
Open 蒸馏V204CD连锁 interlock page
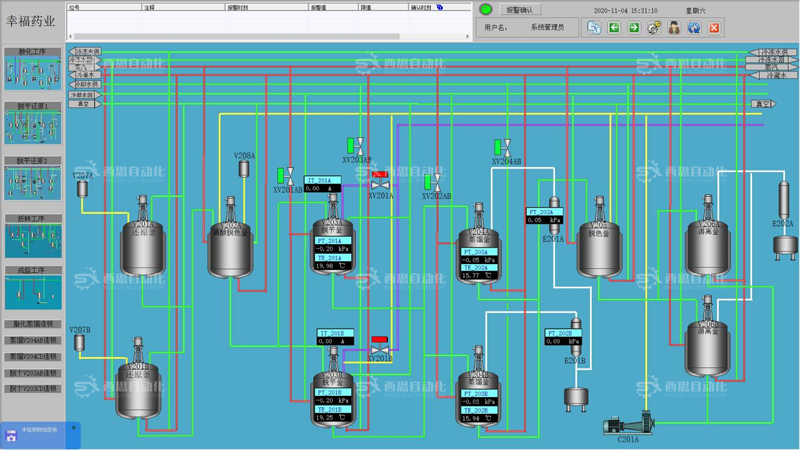coord(33,357)
